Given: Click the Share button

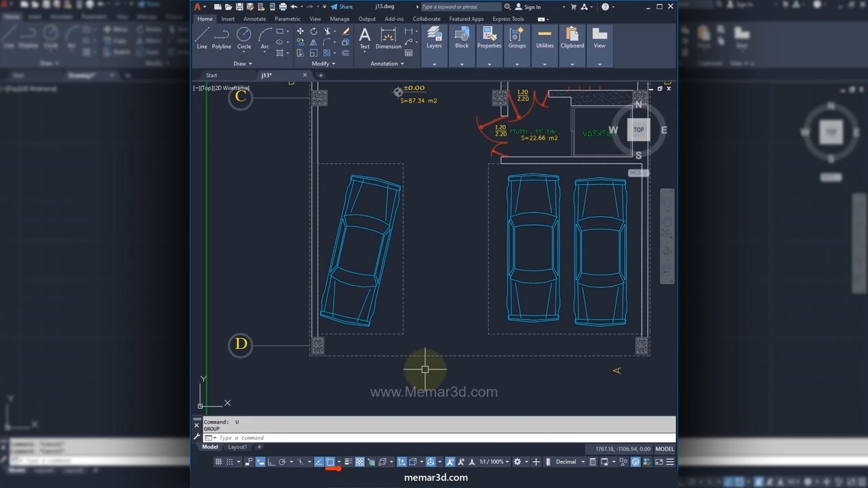Looking at the screenshot, I should point(342,7).
